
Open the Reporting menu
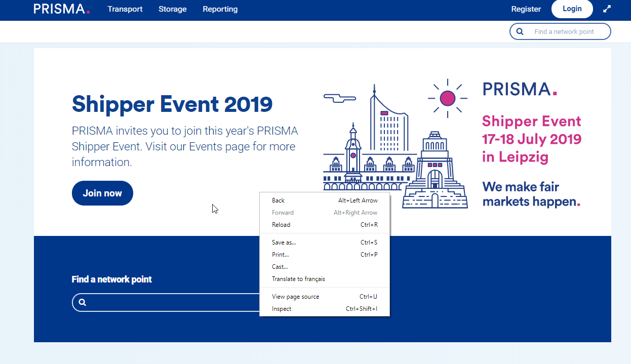220,9
